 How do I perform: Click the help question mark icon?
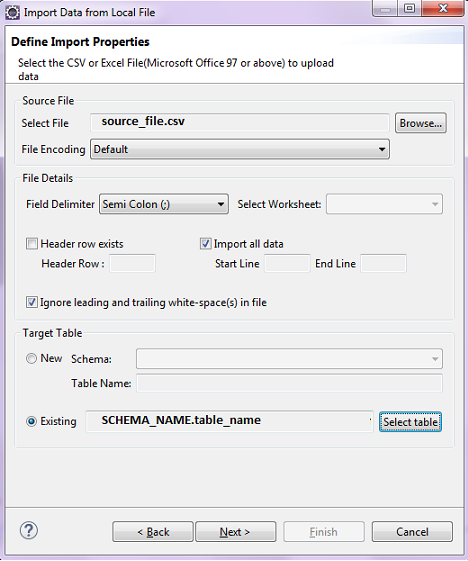(x=29, y=530)
